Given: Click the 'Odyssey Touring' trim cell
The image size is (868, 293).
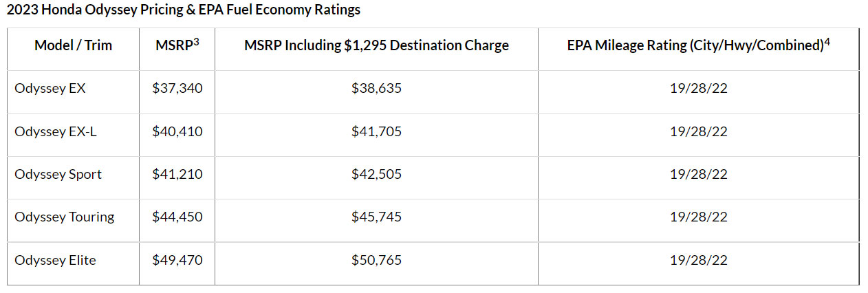Looking at the screenshot, I should tap(65, 217).
